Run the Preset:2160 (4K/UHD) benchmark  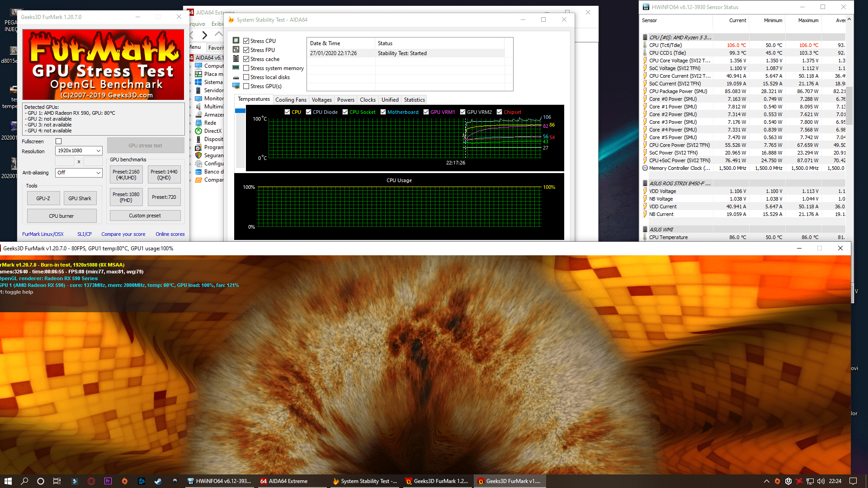(x=126, y=175)
